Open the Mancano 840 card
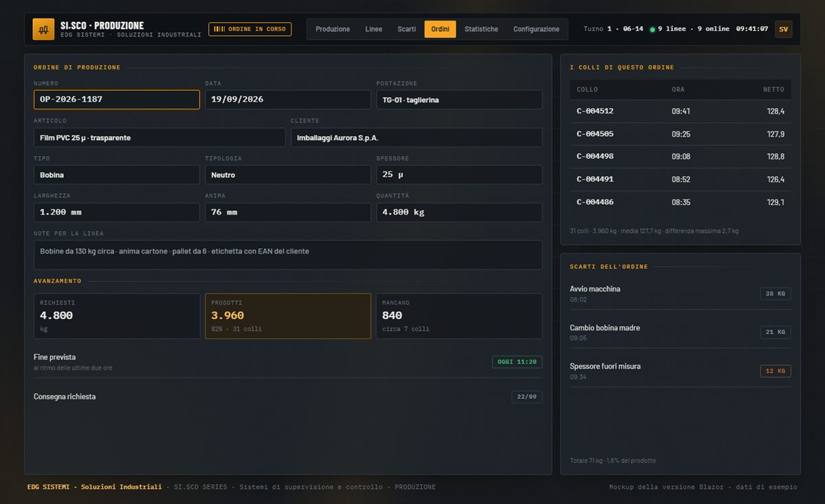 click(x=459, y=316)
